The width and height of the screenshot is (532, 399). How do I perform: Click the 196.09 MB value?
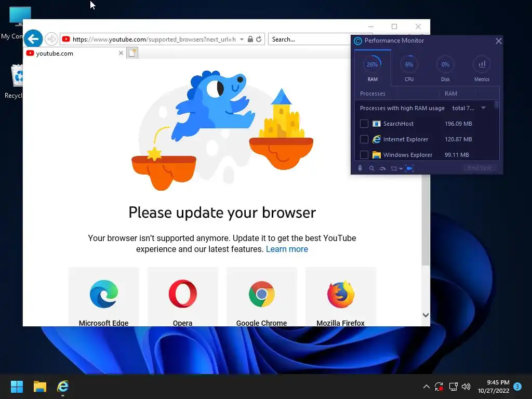click(x=458, y=124)
